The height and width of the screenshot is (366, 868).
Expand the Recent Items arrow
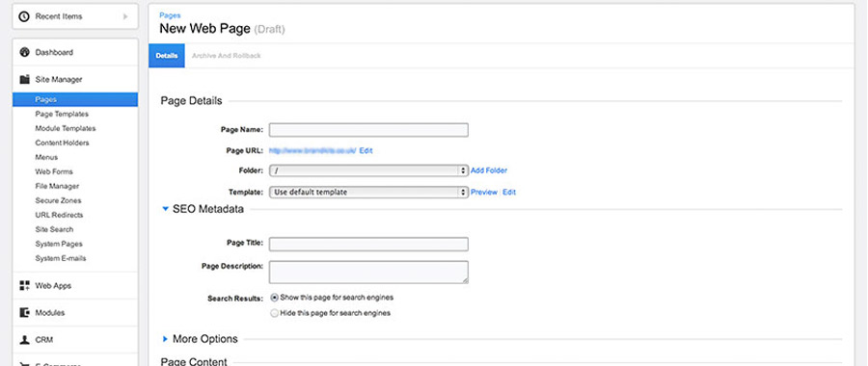[125, 16]
